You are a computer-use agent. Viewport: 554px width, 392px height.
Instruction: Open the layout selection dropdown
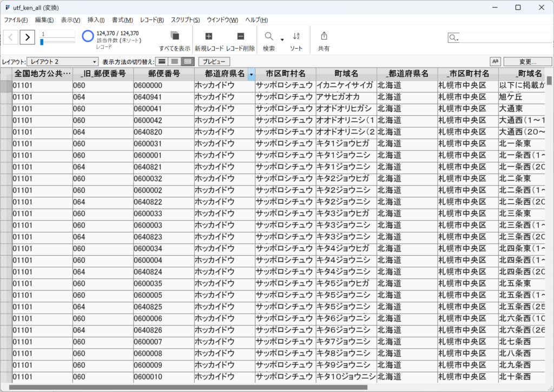point(63,62)
